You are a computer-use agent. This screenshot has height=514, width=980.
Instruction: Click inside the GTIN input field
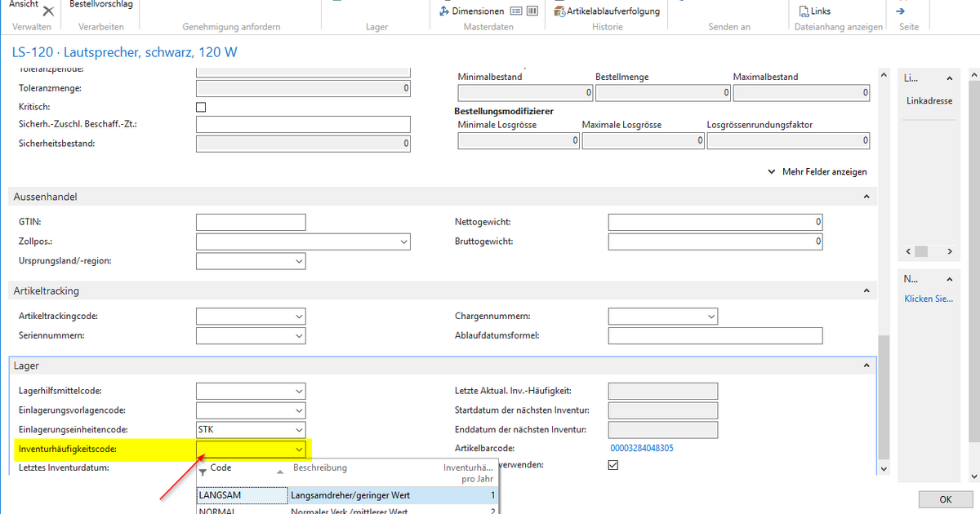249,221
